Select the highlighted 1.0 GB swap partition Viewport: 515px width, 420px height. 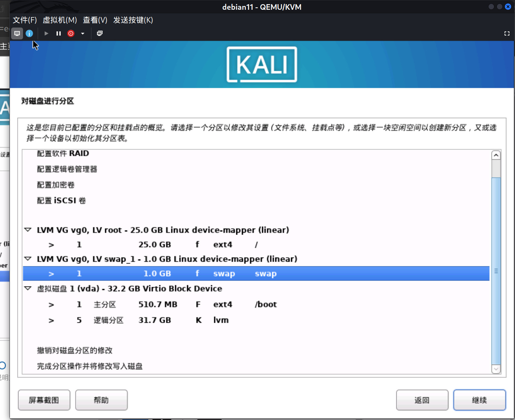256,274
